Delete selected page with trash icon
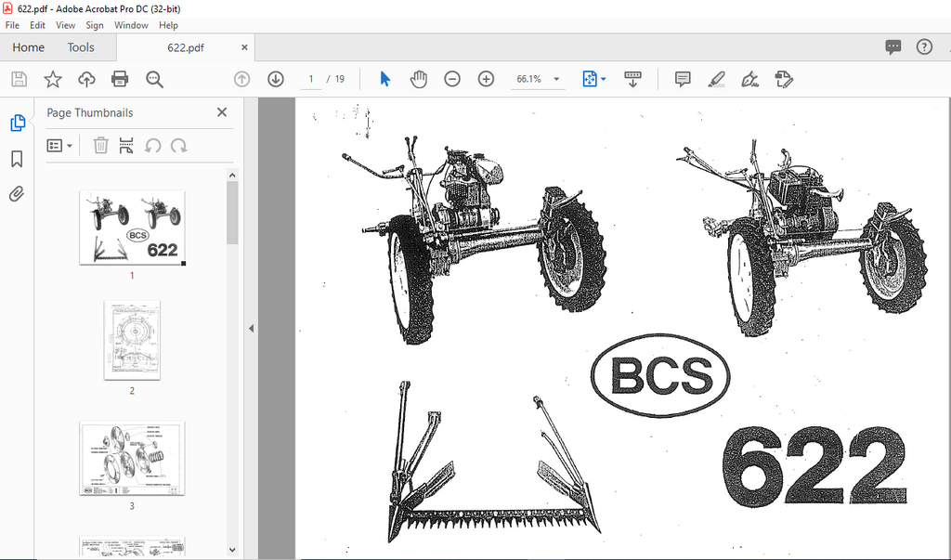Screen dimensions: 951x560 coord(101,146)
